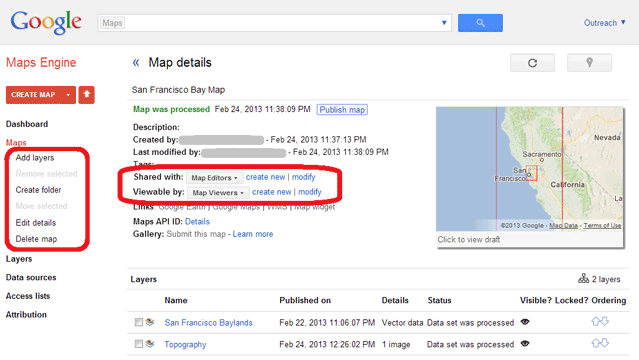Click modify beside Viewable by
Viewport: 639px width, 360px height.
(310, 192)
